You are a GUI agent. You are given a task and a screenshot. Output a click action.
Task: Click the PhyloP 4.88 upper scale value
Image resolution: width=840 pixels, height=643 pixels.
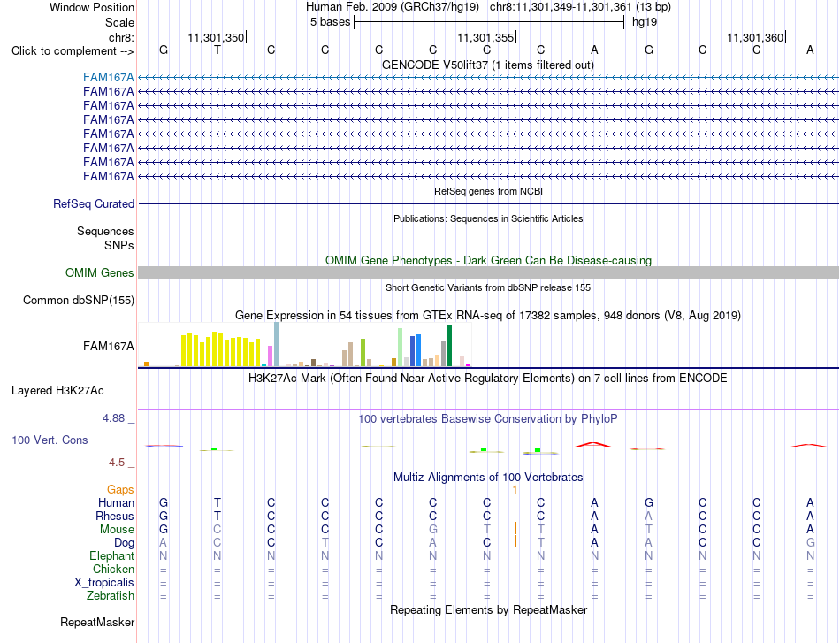113,418
